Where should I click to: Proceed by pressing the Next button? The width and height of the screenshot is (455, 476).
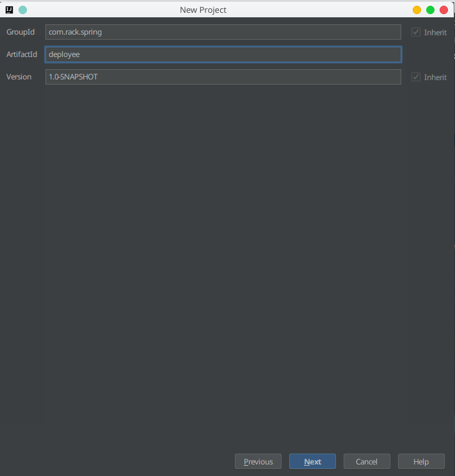312,461
